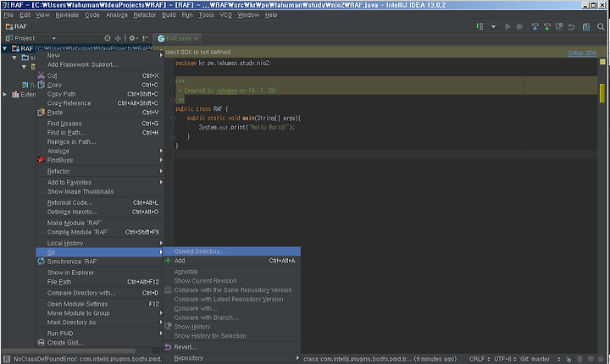Click the Debug bug icon
Image resolution: width=610 pixels, height=364 pixels.
[x=519, y=26]
